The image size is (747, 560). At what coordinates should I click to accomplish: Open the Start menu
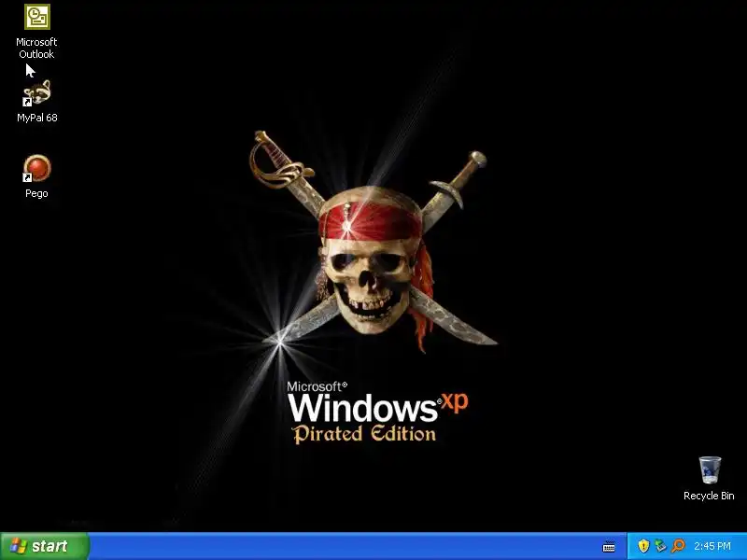45,546
